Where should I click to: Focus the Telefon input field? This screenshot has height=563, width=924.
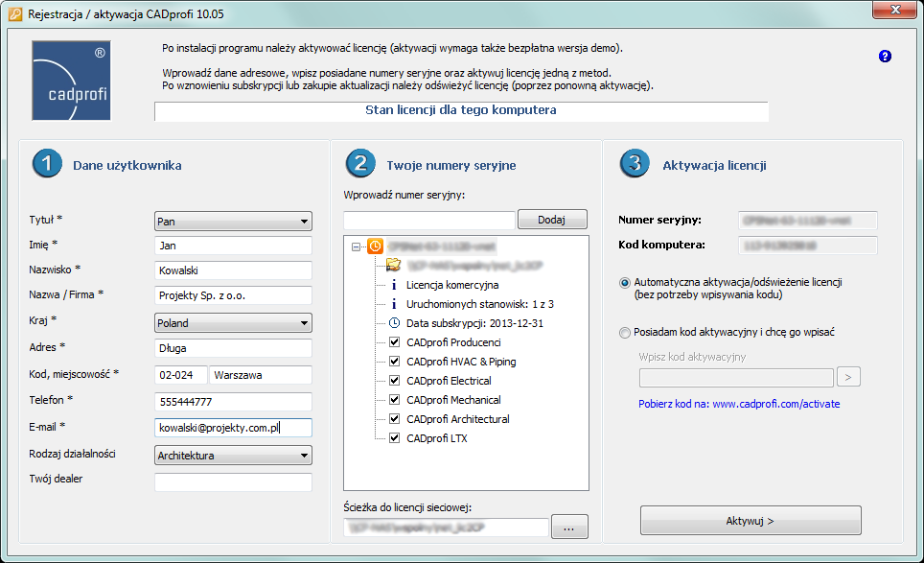(x=233, y=402)
